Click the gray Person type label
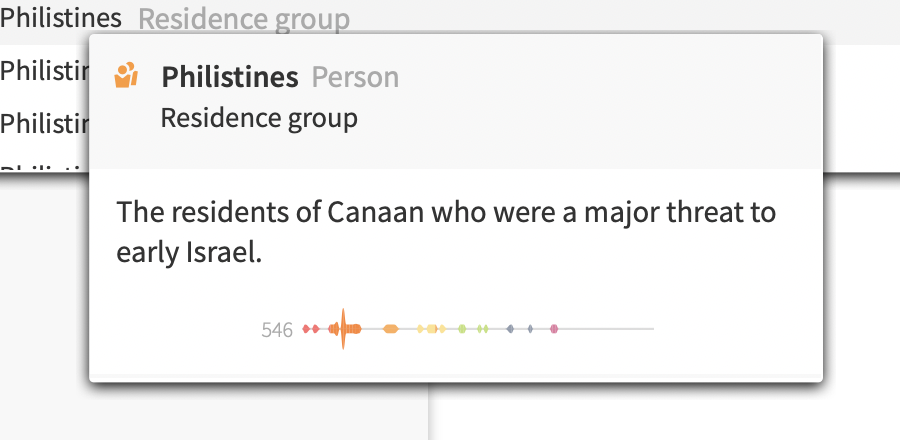This screenshot has height=440, width=900. coord(355,77)
